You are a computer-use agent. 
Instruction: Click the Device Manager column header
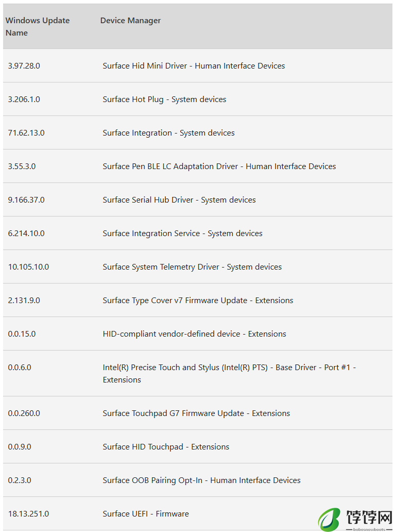pyautogui.click(x=130, y=20)
